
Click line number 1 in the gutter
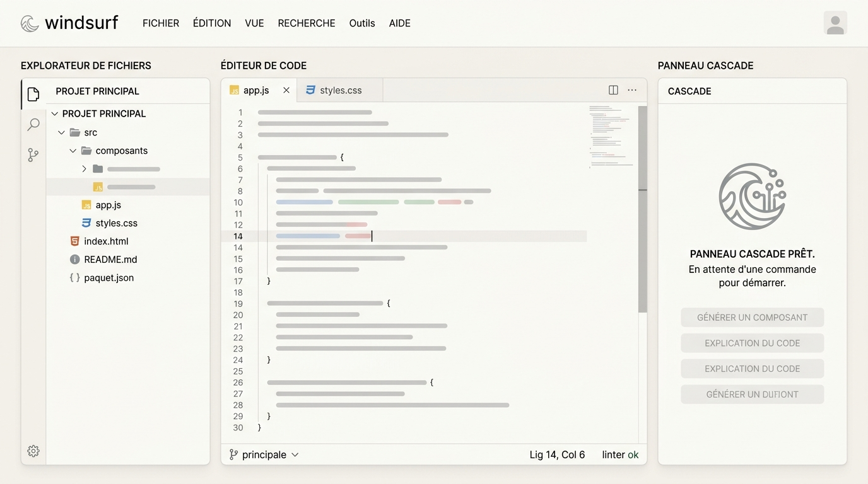[240, 113]
